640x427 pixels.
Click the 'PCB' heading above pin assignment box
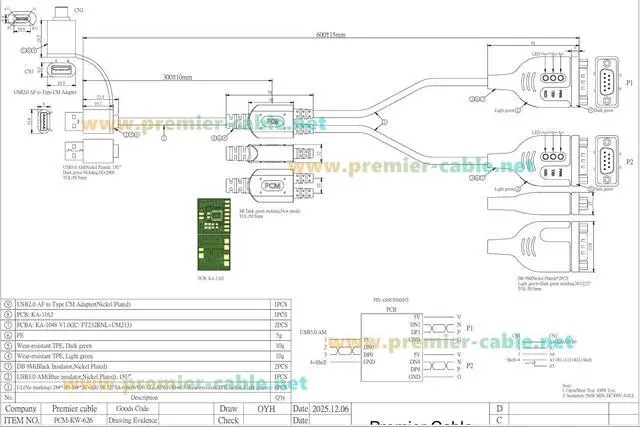(x=391, y=309)
